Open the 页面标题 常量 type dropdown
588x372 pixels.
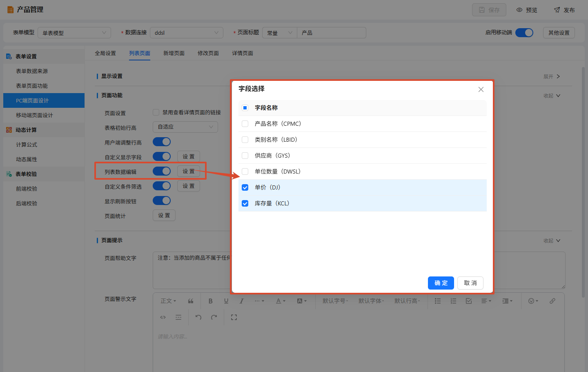(280, 33)
